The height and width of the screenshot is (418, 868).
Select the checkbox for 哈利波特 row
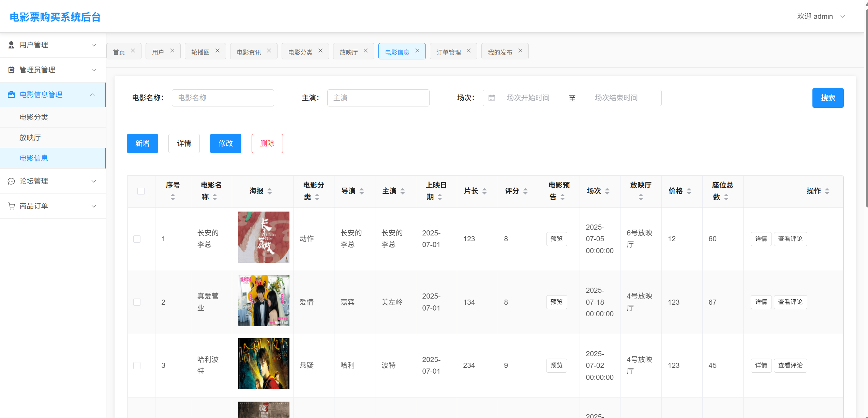pos(137,365)
